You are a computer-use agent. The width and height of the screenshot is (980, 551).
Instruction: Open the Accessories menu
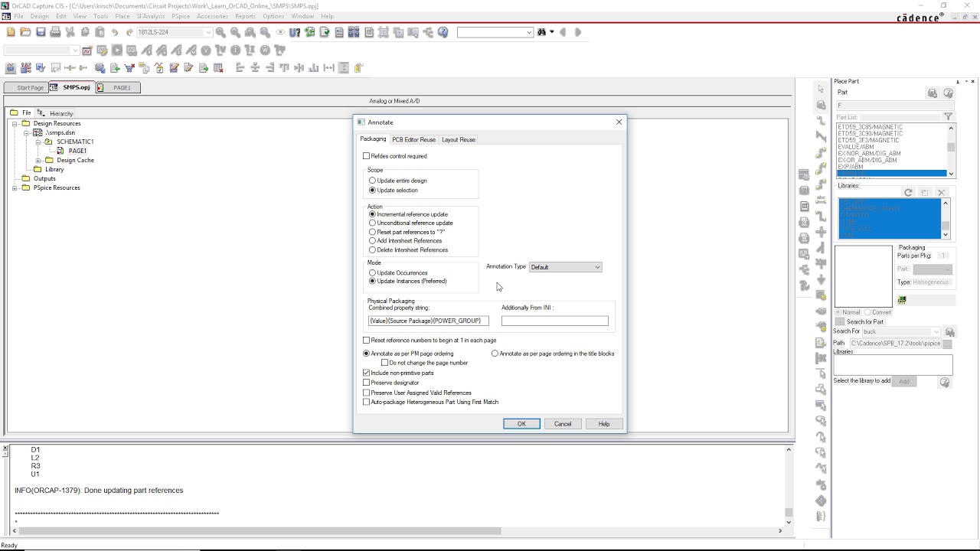click(212, 16)
